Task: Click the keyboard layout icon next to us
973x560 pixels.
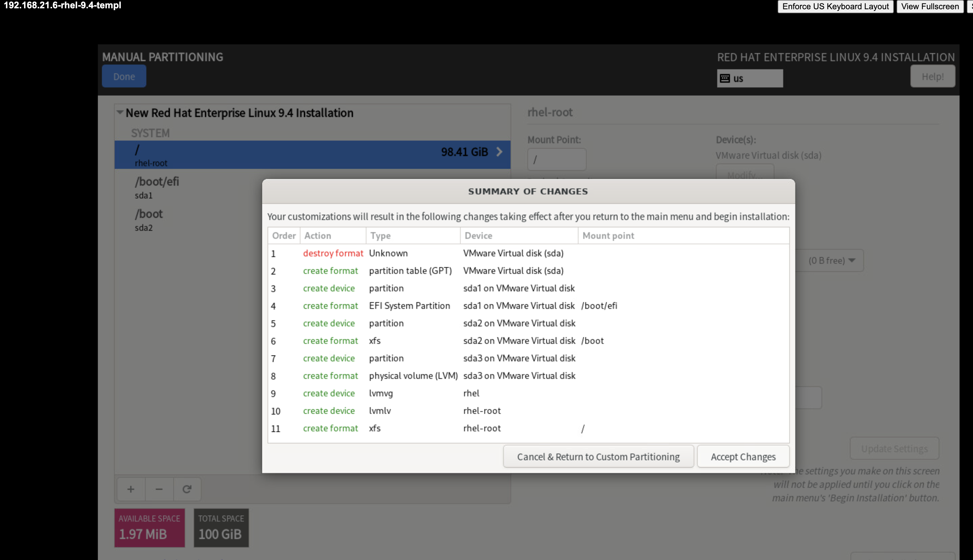Action: [725, 79]
